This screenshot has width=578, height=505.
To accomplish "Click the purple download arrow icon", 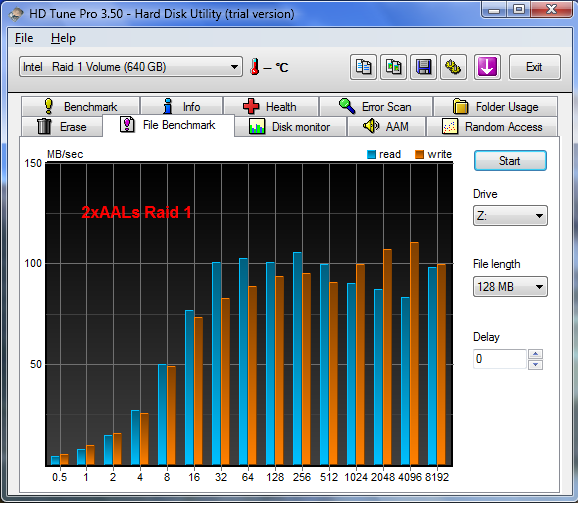I will coord(487,67).
